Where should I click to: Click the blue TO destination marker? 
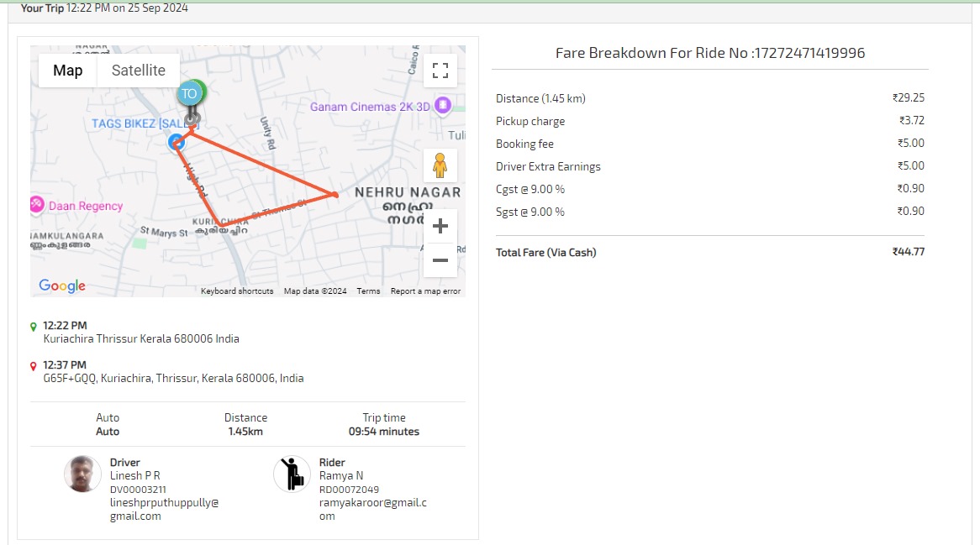[x=189, y=94]
